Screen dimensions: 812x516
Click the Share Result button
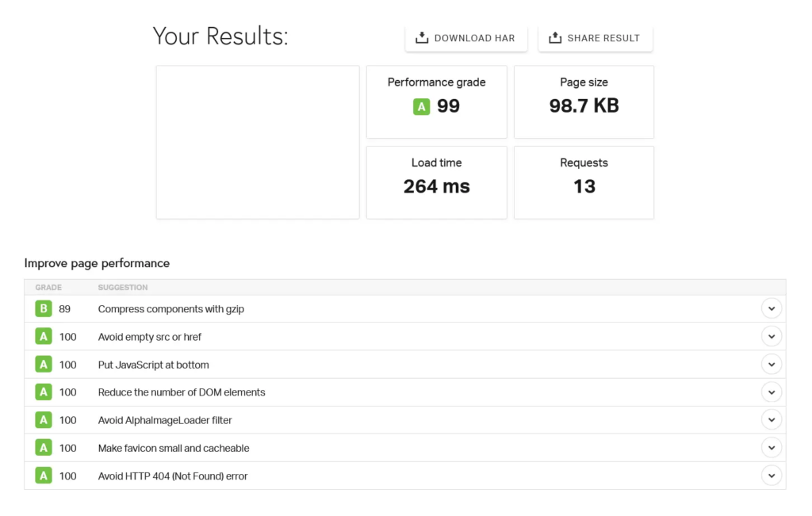(595, 38)
